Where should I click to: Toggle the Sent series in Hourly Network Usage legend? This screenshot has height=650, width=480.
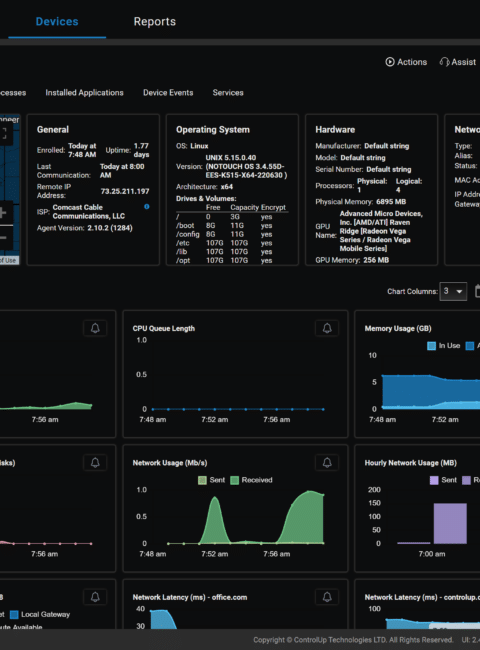[x=444, y=480]
